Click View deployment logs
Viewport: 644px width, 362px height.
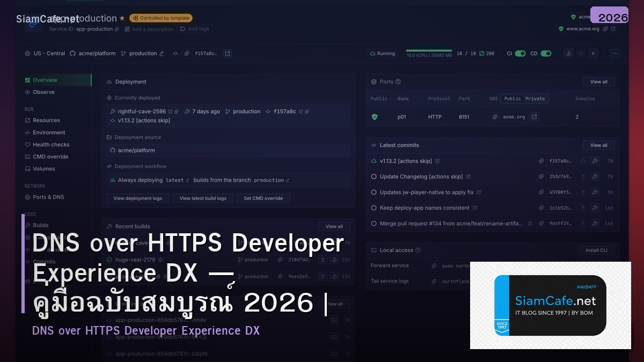pyautogui.click(x=137, y=198)
